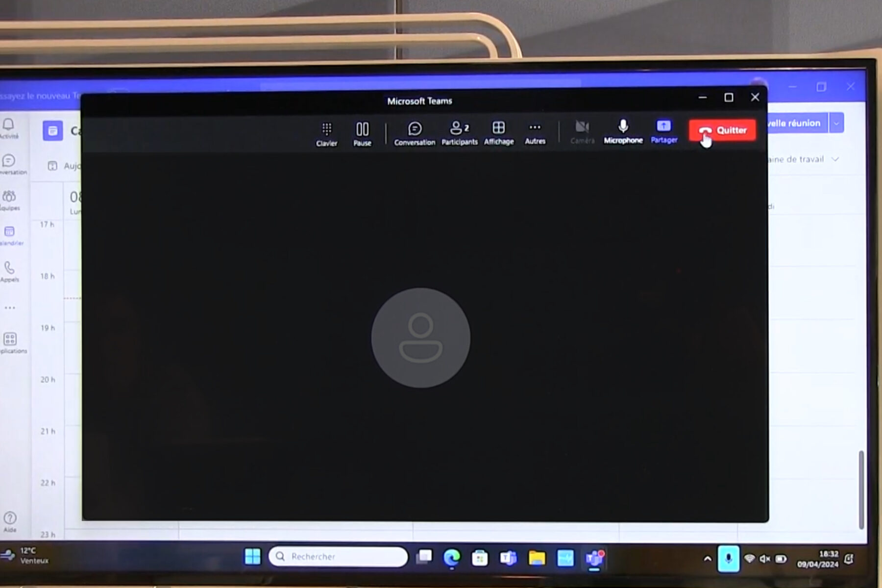Screen dimensions: 882x588
Task: Maximize the Microsoft Teams call window
Action: (729, 98)
